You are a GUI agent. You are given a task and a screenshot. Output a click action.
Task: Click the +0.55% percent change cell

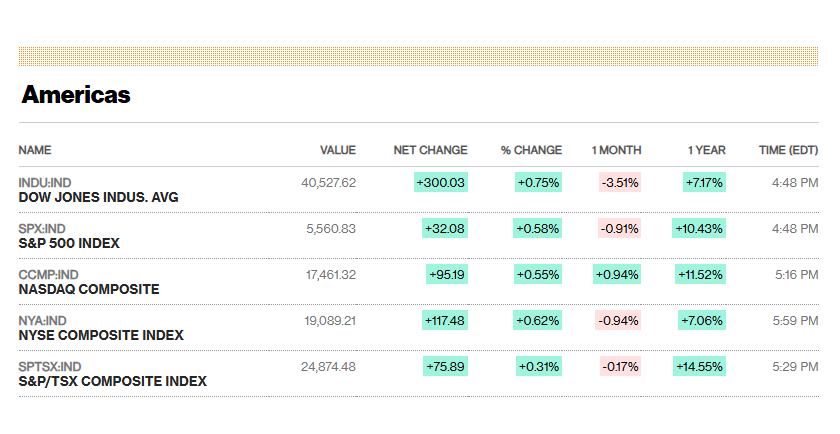point(538,274)
